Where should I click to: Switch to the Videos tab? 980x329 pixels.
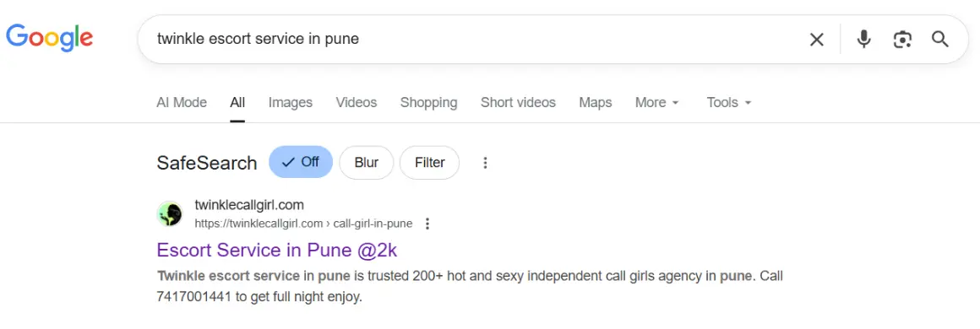(x=357, y=102)
